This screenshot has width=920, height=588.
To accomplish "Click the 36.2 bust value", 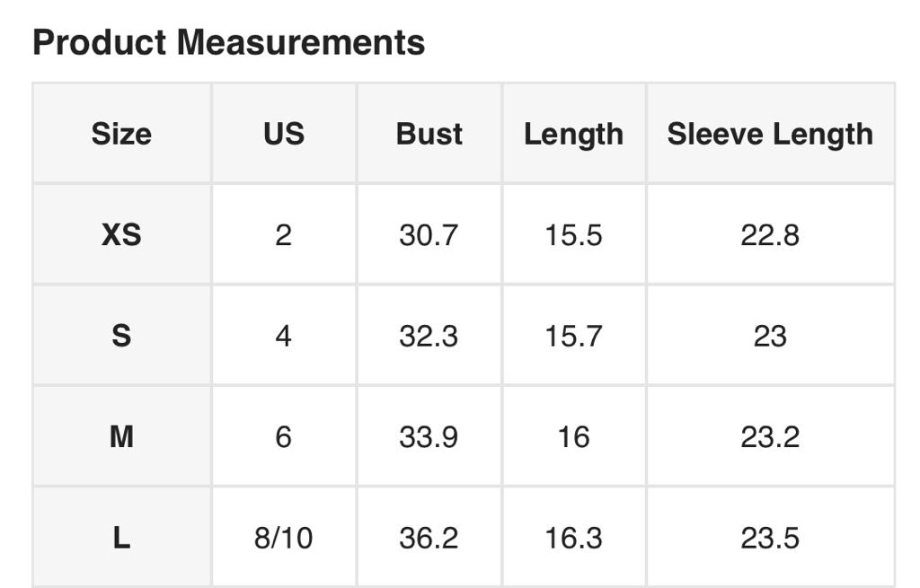I will [x=429, y=538].
